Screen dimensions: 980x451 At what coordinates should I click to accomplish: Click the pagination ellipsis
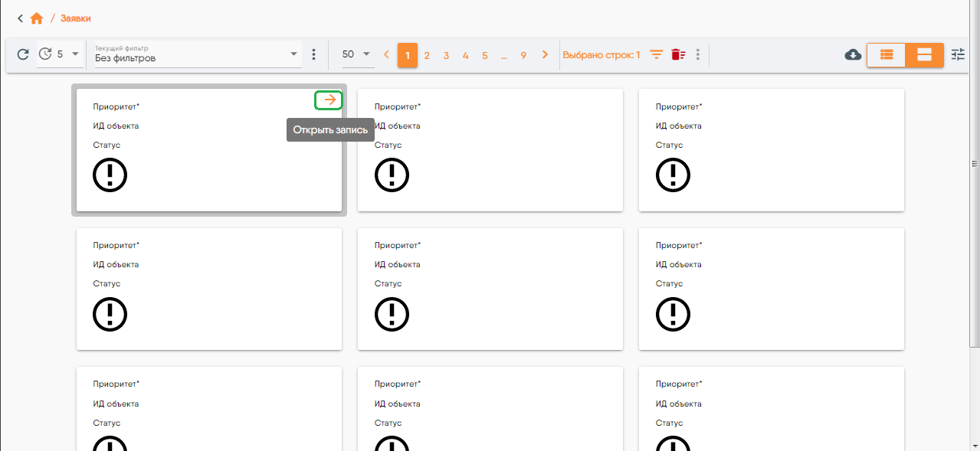tap(504, 56)
